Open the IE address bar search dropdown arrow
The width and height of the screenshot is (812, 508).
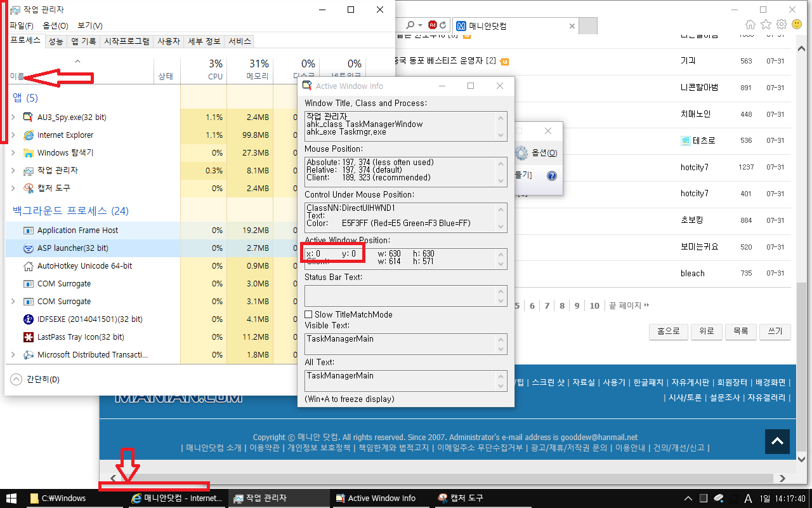point(420,25)
